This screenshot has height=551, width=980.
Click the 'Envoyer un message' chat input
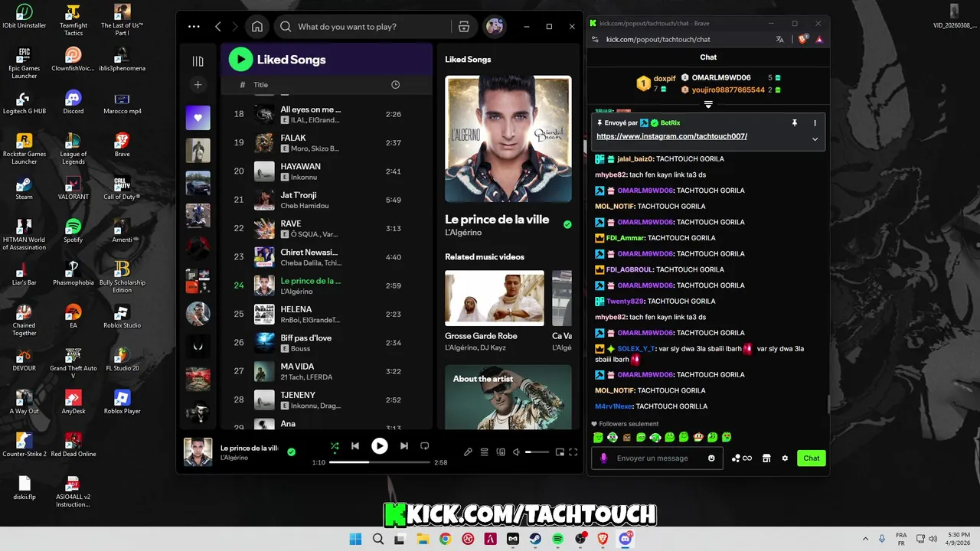[657, 458]
